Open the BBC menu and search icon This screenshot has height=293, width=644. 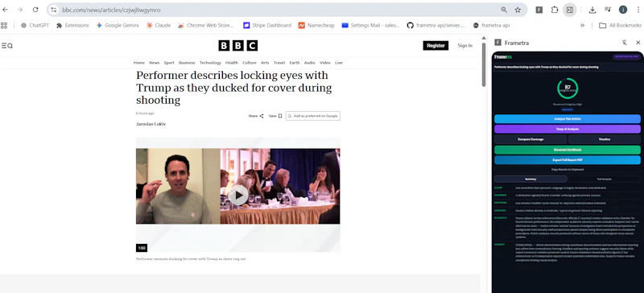tap(7, 46)
